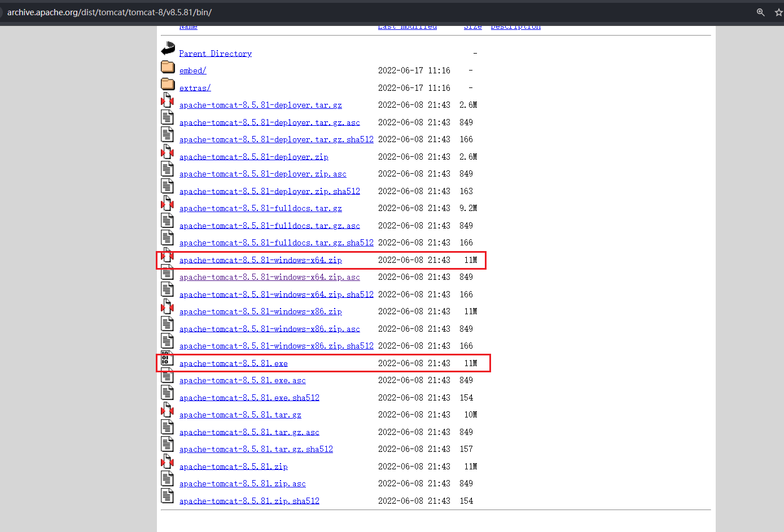
Task: Click the binary icon beside apache-tomcat-8.5.81.exe
Action: (167, 359)
